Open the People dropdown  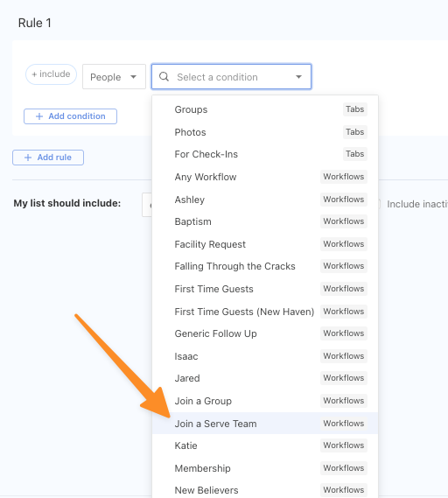114,76
